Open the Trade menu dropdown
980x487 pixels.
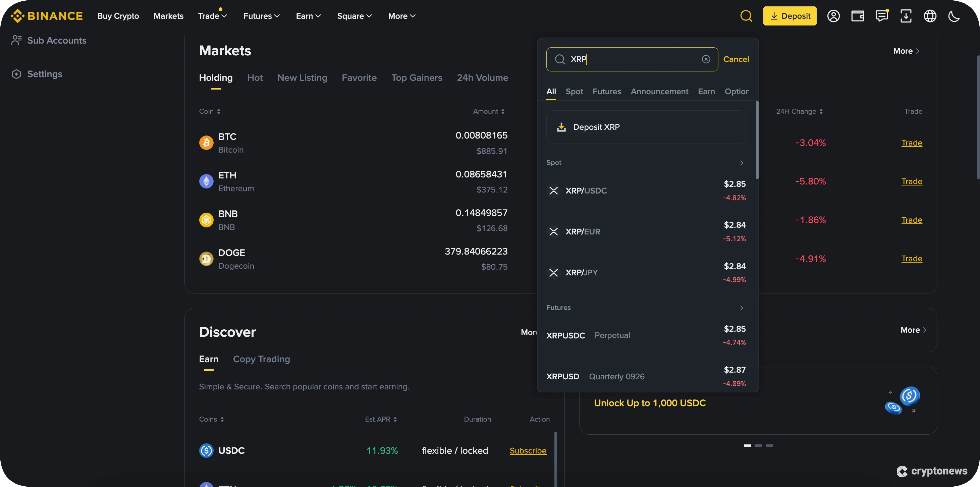212,16
